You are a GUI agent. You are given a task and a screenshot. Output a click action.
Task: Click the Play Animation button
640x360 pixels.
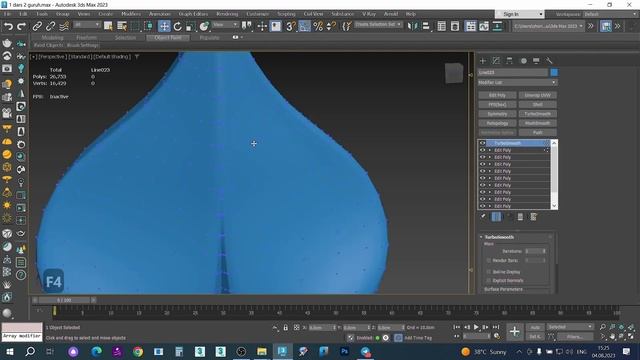(x=476, y=327)
